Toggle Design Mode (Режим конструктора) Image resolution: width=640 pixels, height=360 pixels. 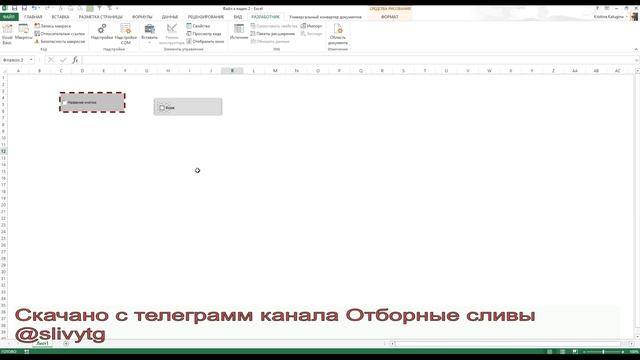coord(172,34)
